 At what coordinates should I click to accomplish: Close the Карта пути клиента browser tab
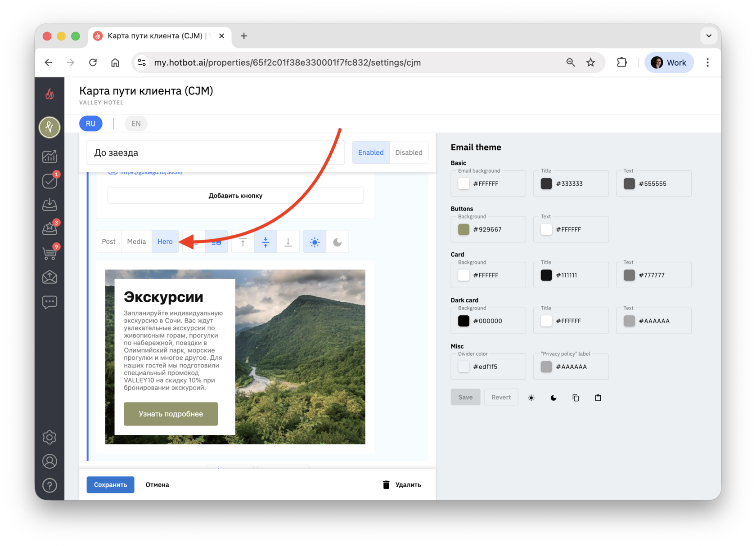[x=222, y=36]
